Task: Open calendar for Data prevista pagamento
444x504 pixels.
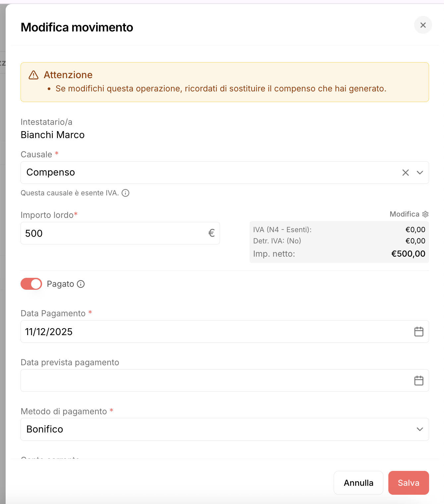Action: coord(419,380)
